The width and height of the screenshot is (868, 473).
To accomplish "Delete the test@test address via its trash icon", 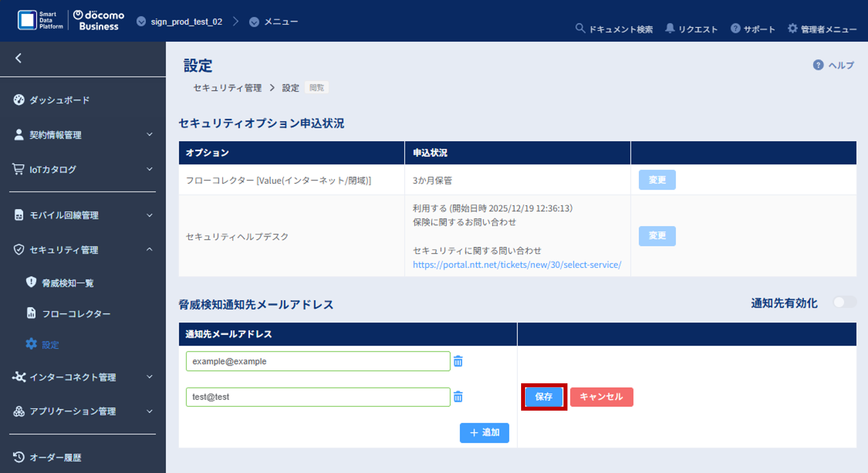I will [x=458, y=397].
